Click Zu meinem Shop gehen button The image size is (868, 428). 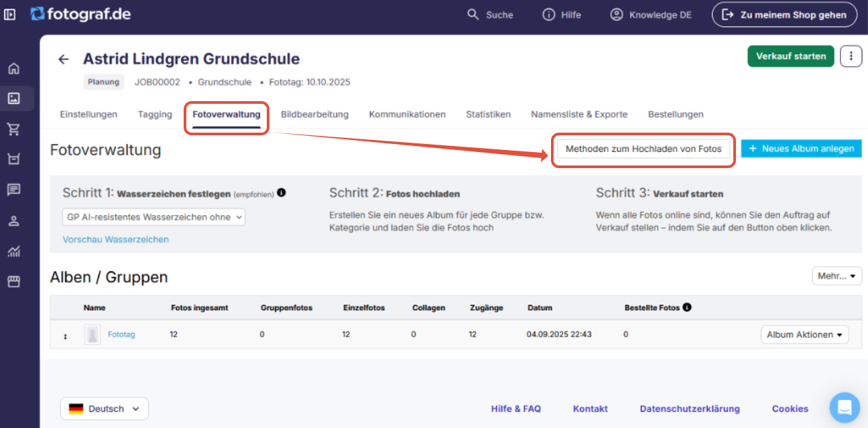784,15
